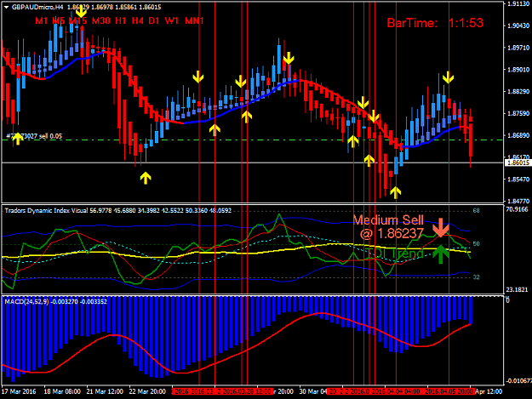532x399 pixels.
Task: Click the 1.85470 price scale label
Action: pos(518,180)
